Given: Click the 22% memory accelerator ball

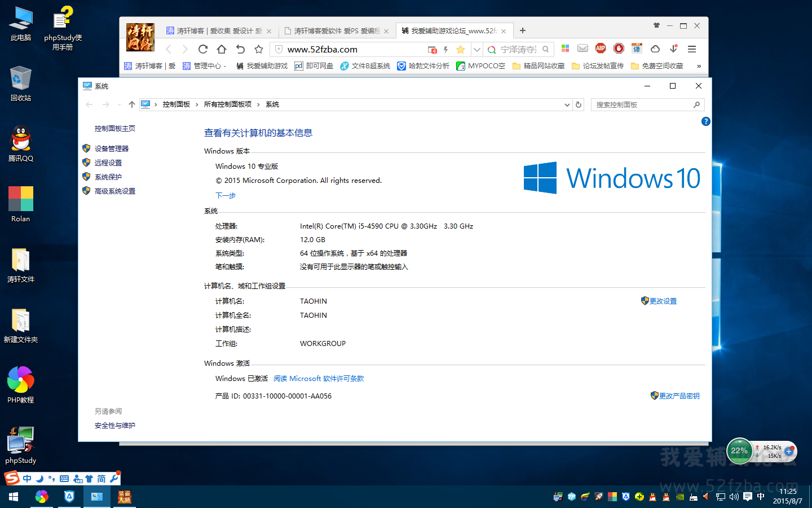Looking at the screenshot, I should coord(739,451).
